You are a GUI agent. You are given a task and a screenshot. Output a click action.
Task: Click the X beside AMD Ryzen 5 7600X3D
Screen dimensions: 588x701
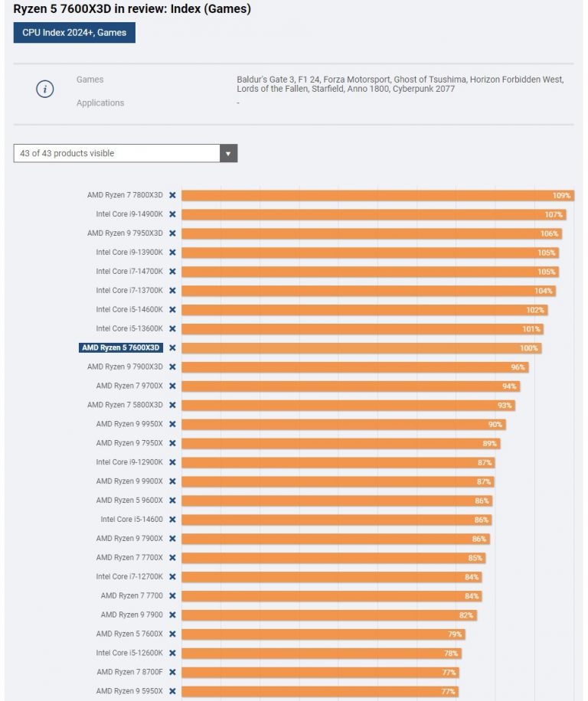(x=172, y=347)
